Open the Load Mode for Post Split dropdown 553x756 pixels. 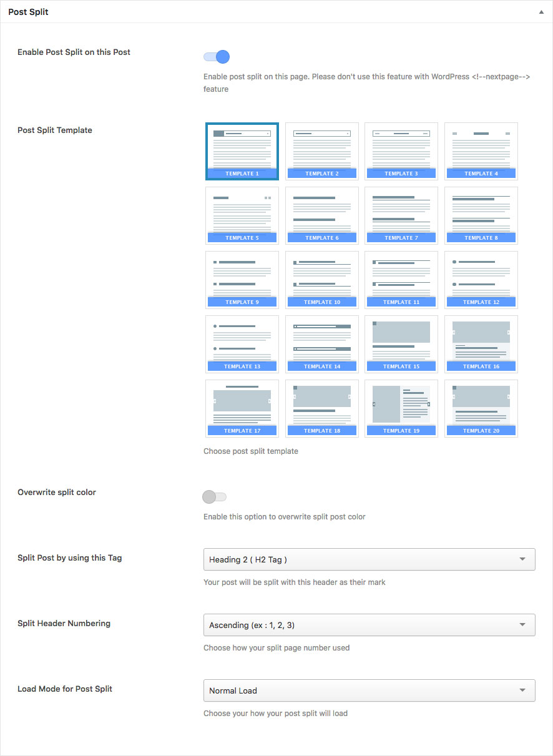pos(369,690)
